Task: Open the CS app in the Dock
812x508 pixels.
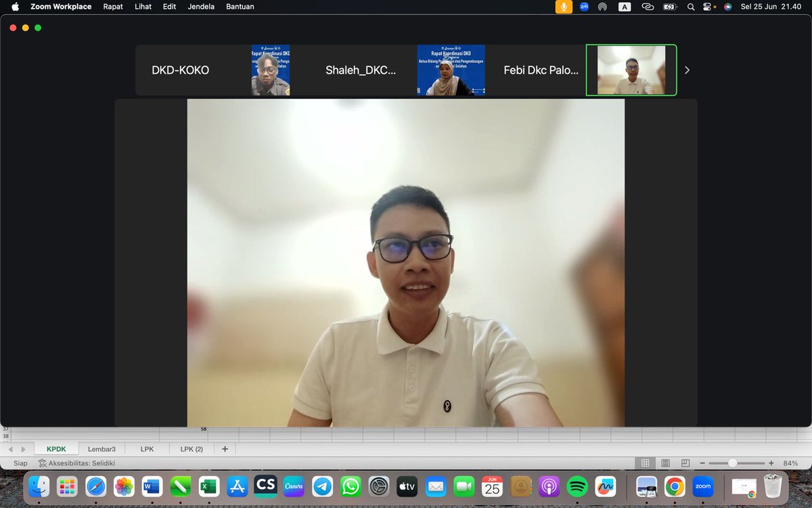Action: (265, 486)
